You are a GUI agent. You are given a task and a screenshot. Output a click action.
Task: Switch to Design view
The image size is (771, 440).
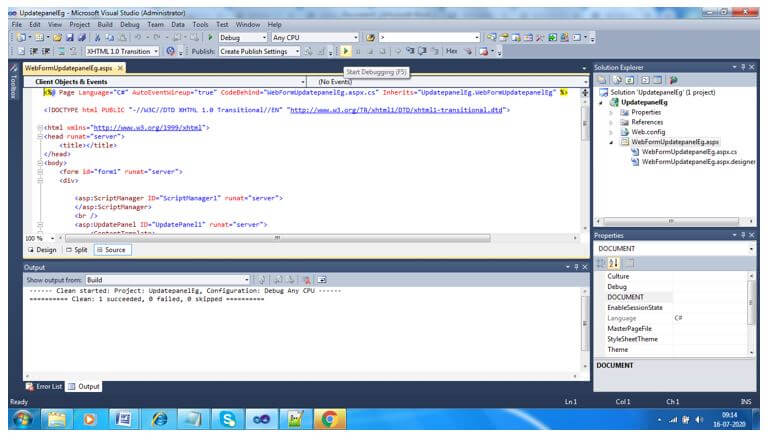tap(42, 250)
